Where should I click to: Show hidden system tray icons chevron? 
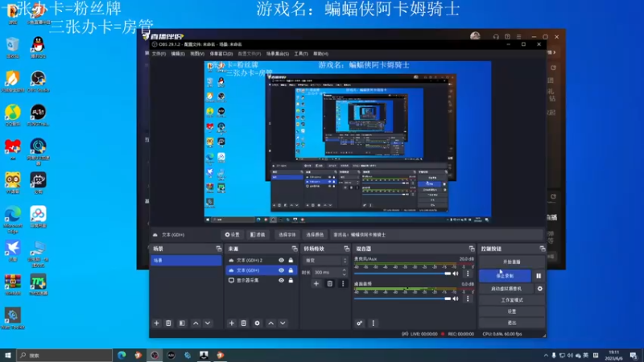coord(546,356)
